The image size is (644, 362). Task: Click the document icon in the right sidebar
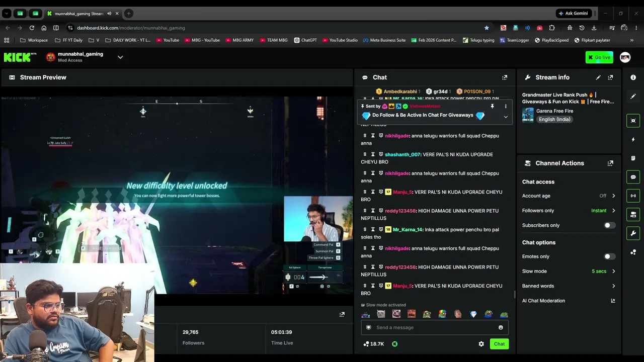click(633, 158)
